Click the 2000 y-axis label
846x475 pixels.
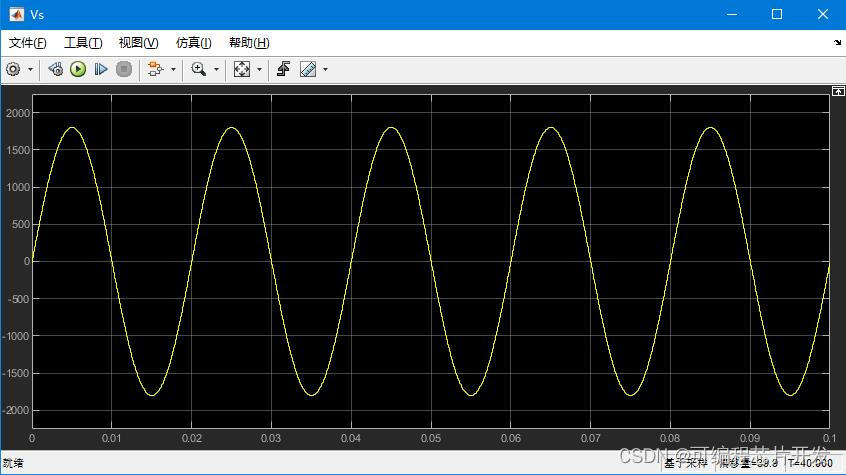[18, 113]
